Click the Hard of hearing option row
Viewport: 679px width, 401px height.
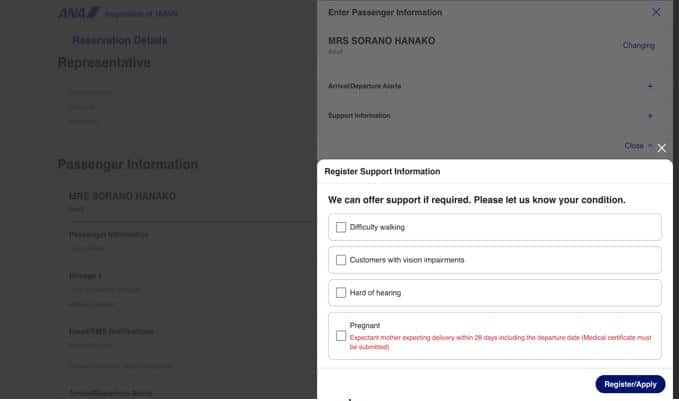coord(495,293)
